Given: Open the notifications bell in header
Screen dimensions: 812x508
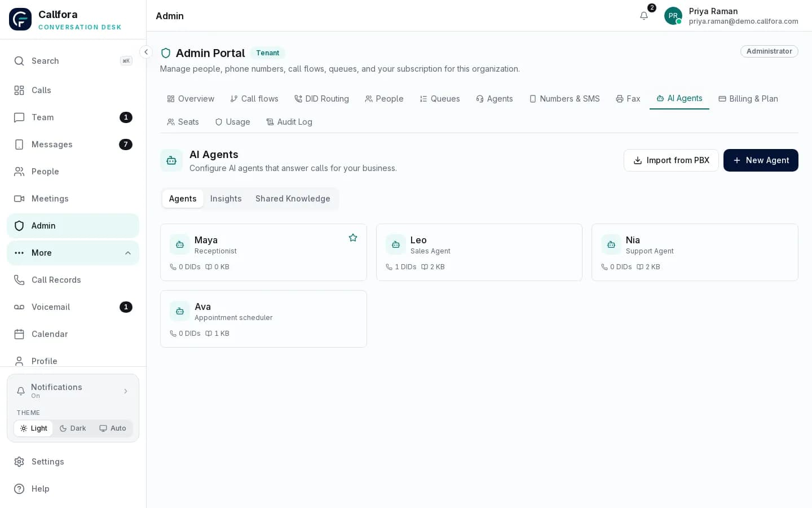Looking at the screenshot, I should pos(644,16).
